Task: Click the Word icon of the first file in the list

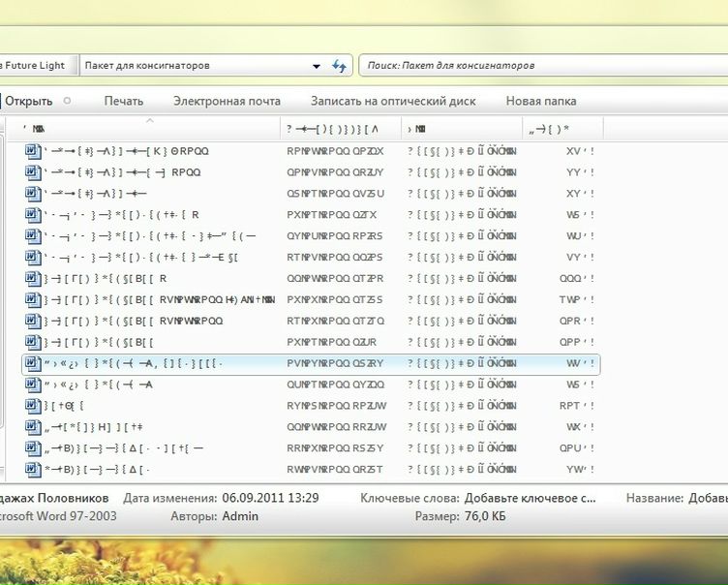Action: point(30,151)
